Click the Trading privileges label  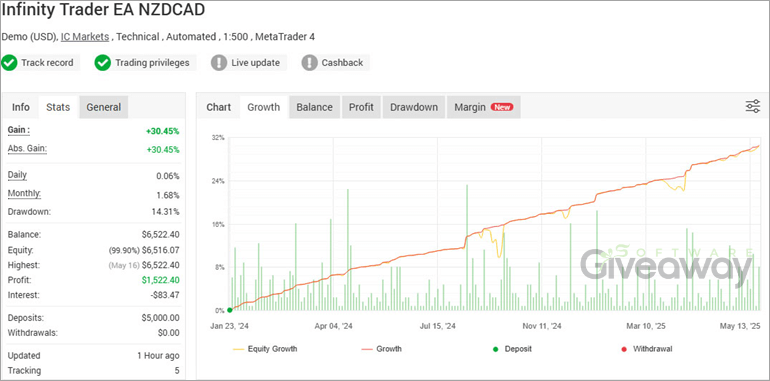[x=152, y=63]
